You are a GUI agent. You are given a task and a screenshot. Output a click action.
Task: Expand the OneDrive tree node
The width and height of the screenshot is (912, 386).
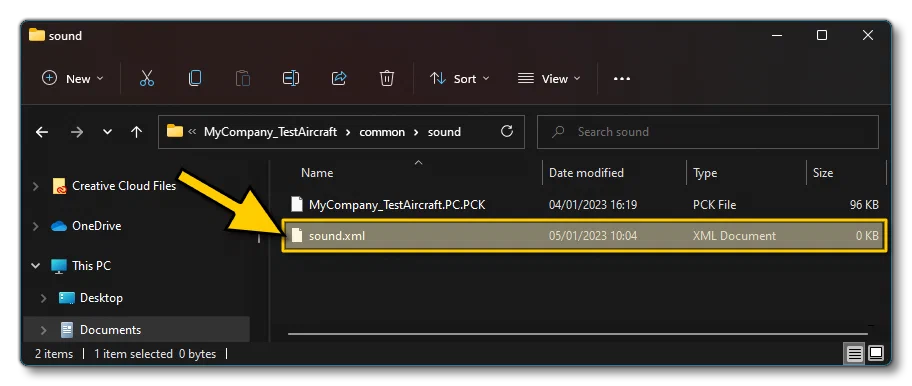[x=35, y=226]
